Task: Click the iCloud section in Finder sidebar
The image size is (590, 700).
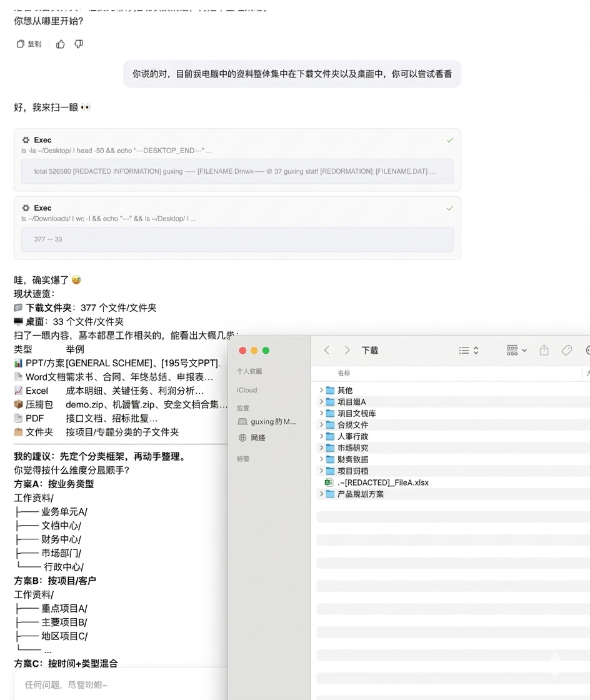Action: [247, 390]
